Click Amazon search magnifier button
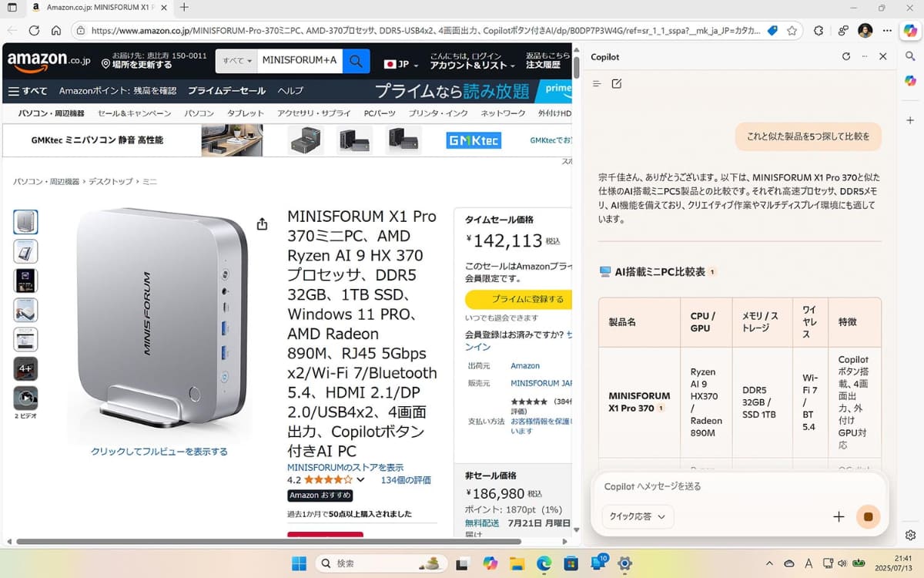This screenshot has height=578, width=924. (x=356, y=61)
